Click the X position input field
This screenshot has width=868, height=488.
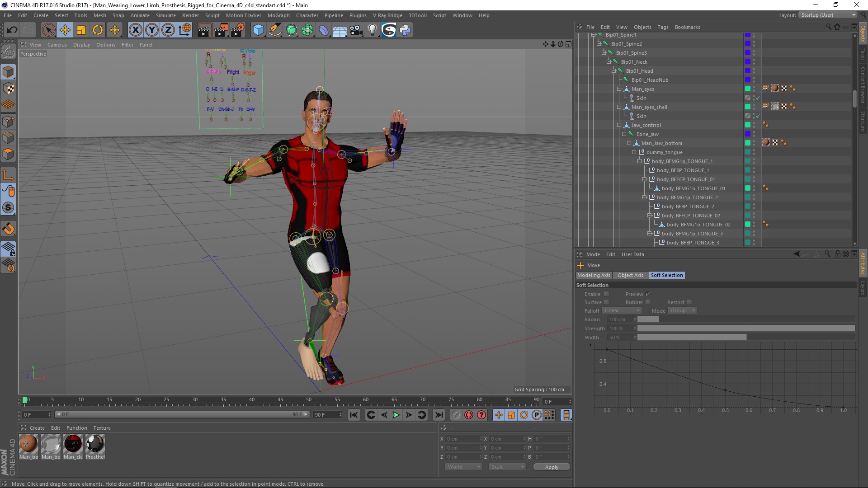pos(464,439)
